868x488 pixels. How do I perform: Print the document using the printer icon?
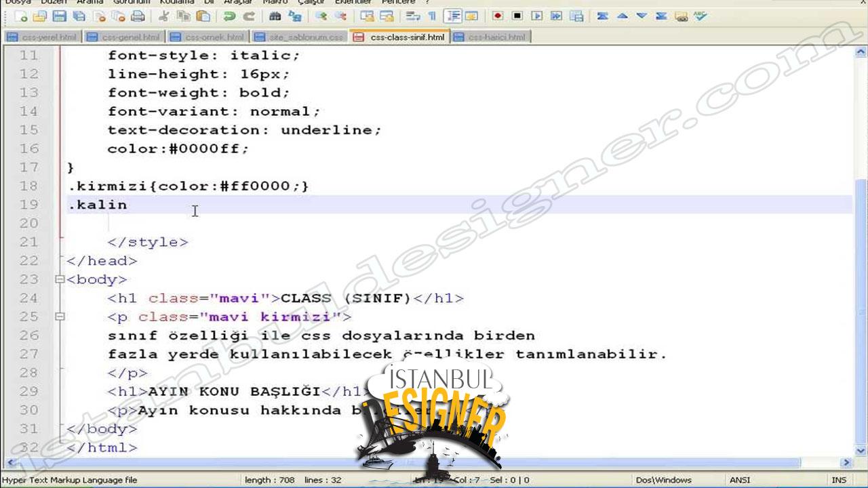point(138,16)
